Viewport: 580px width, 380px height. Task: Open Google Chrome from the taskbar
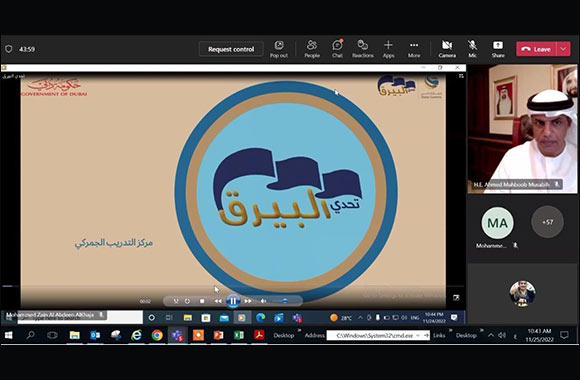pos(157,335)
